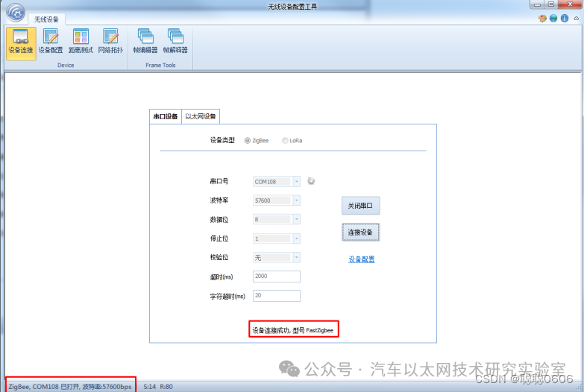
Task: Click the message '设备连接成功, 型号 FastZigbee'
Action: pyautogui.click(x=293, y=330)
